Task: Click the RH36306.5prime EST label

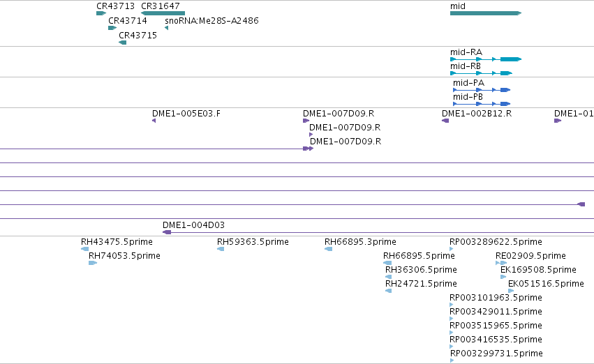Action: (421, 270)
